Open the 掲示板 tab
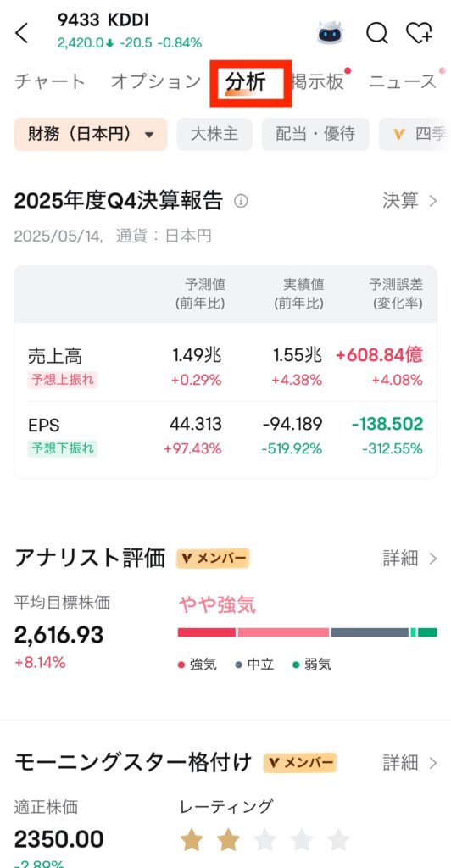The height and width of the screenshot is (868, 451). pos(318,81)
